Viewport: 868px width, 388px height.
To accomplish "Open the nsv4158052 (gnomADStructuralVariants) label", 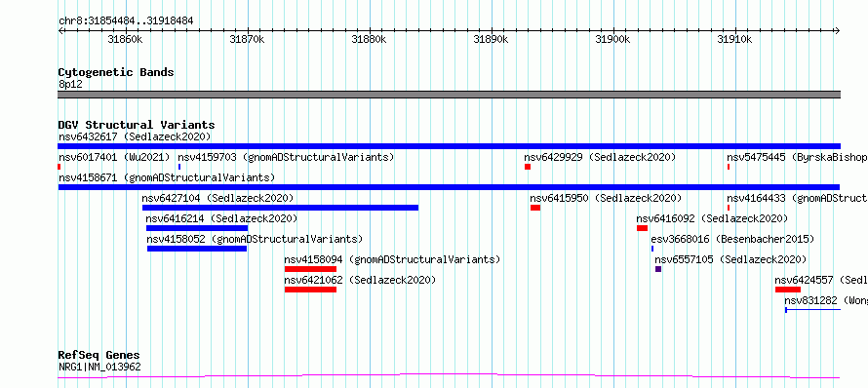I will pos(255,239).
